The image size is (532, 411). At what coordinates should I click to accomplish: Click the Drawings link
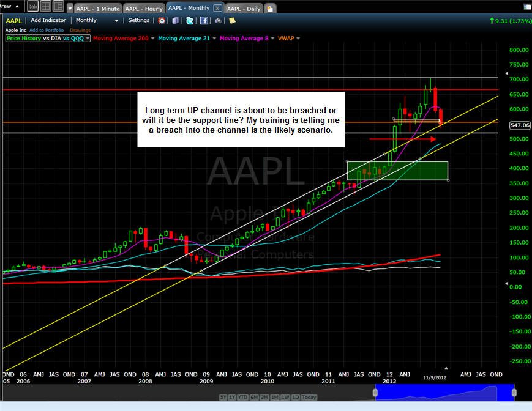[x=80, y=30]
